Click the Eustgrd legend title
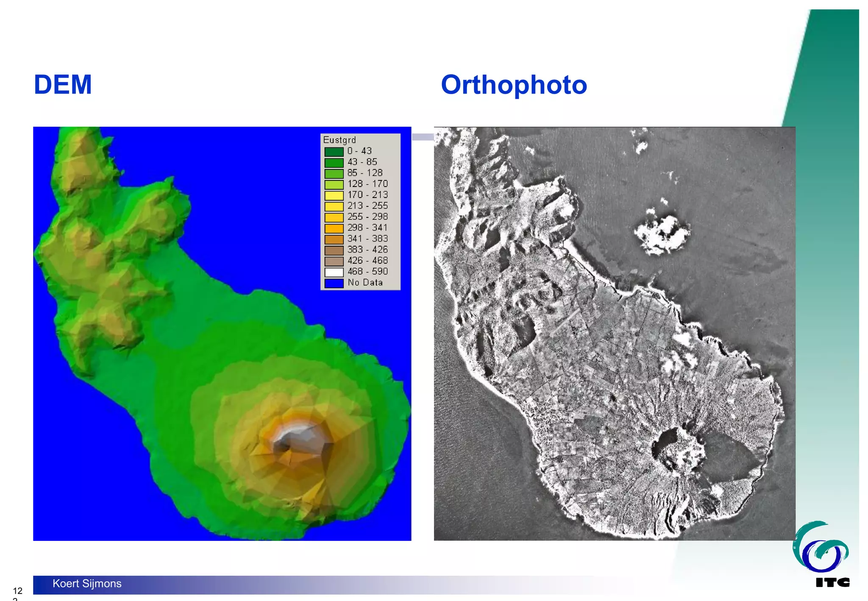 pos(339,140)
